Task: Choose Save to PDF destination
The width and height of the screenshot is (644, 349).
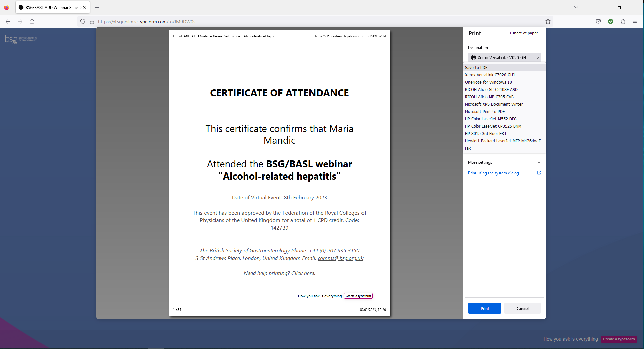Action: (x=504, y=67)
